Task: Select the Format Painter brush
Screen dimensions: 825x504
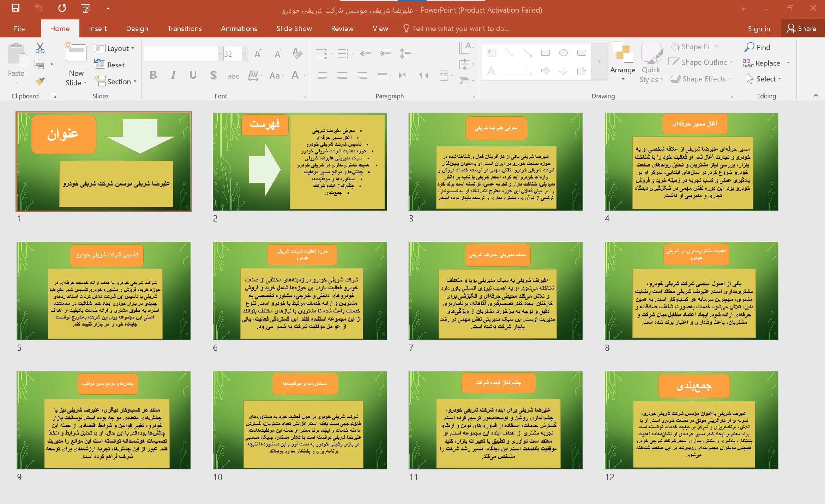Action: pos(40,81)
